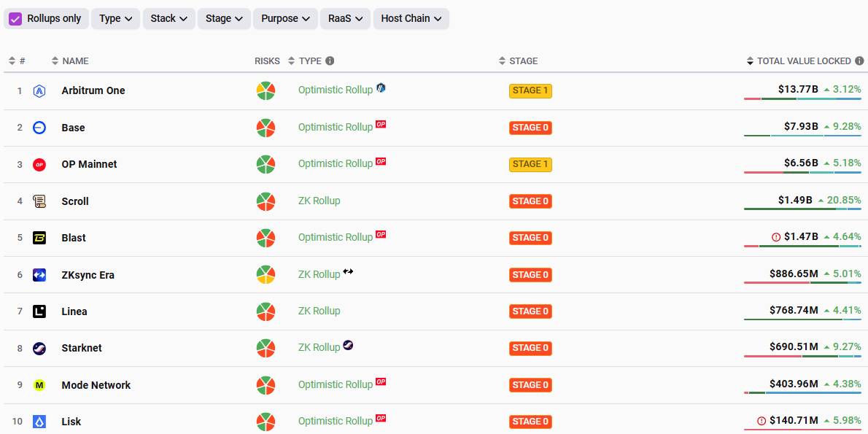Click the Arbitrum stack badge beside Arbitrum One's type
868x434 pixels.
[x=381, y=88]
